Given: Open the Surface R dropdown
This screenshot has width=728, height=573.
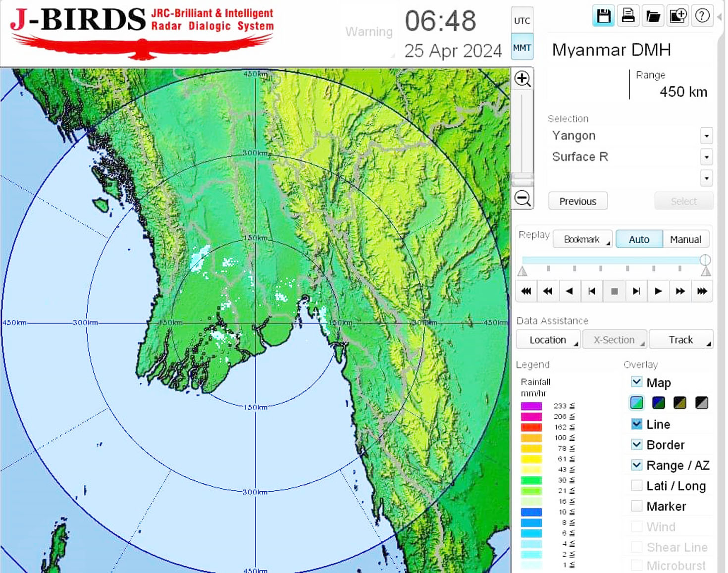Looking at the screenshot, I should (x=706, y=157).
